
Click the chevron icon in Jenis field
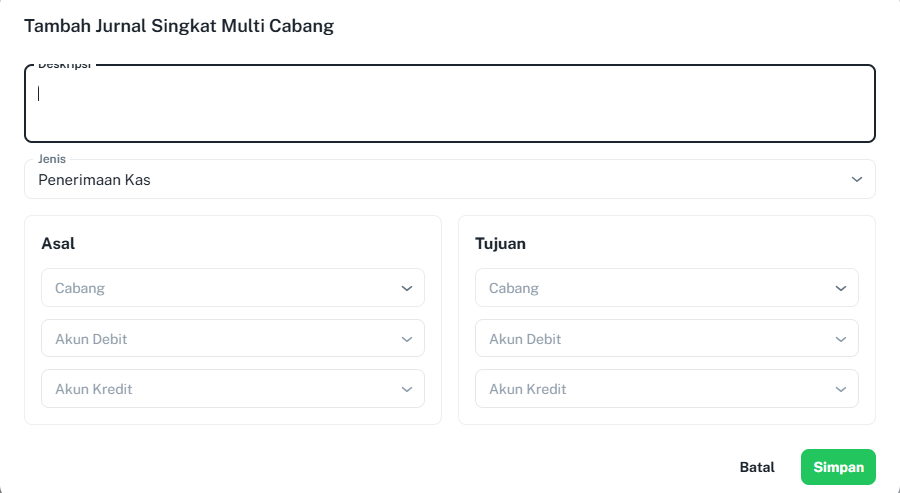856,180
